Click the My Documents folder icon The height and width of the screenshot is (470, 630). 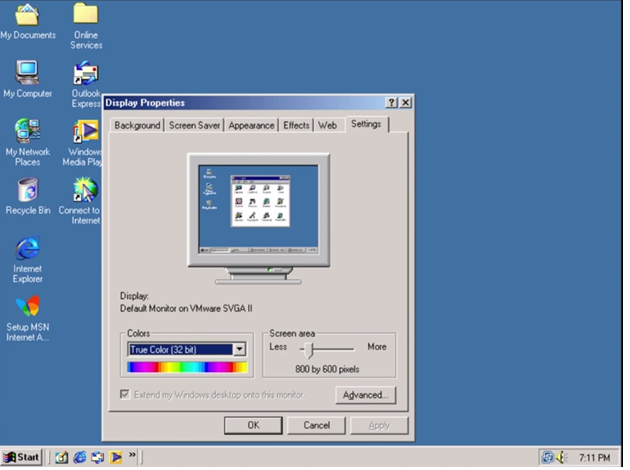click(x=27, y=15)
